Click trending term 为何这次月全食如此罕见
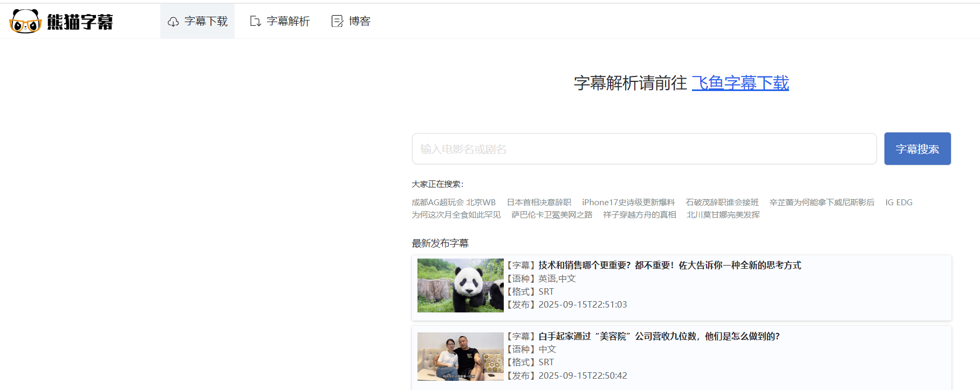 pyautogui.click(x=456, y=215)
